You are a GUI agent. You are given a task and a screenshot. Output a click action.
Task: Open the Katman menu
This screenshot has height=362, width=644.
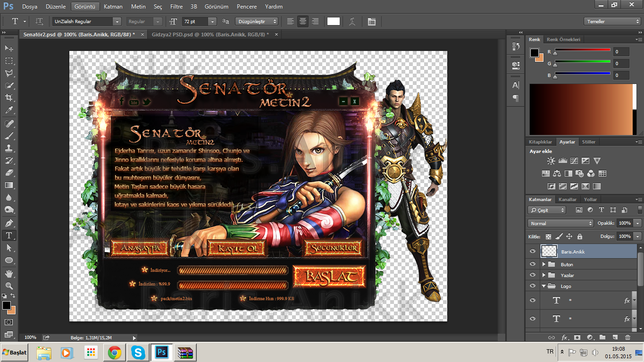(113, 7)
